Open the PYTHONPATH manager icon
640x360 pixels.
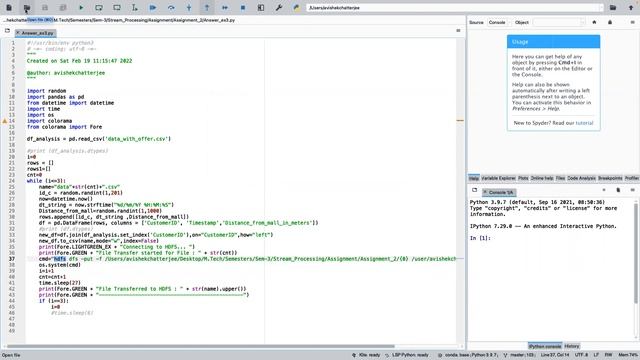[297, 8]
